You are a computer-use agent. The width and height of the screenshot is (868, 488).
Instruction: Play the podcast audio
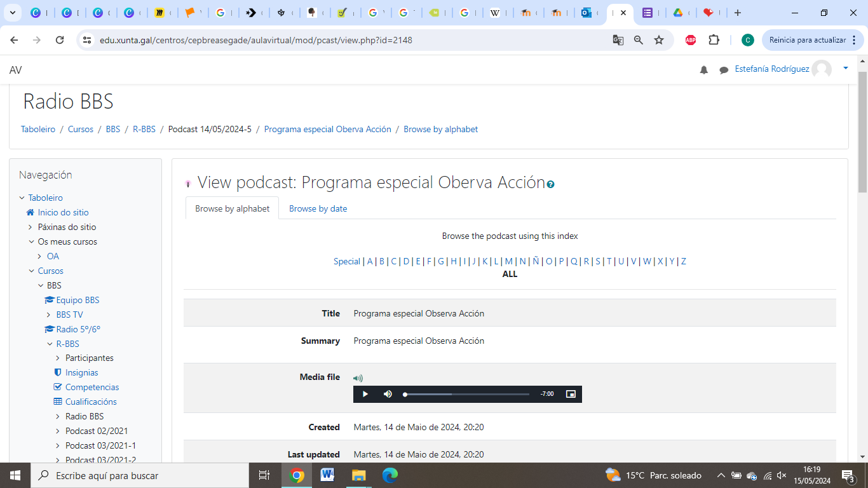(x=365, y=394)
